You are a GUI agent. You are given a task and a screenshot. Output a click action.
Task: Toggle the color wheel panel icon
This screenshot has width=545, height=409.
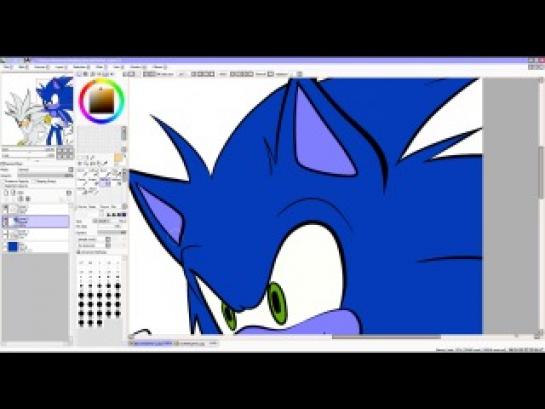(x=79, y=74)
